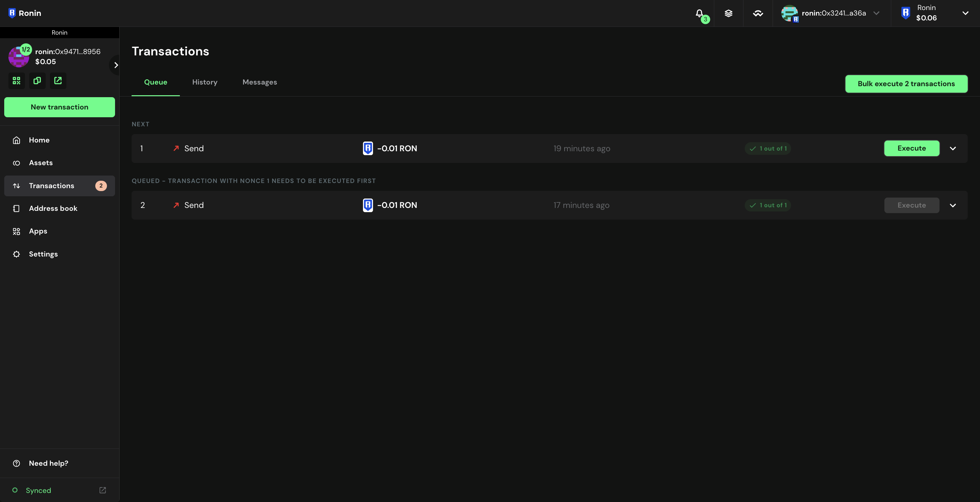The height and width of the screenshot is (502, 980).
Task: Expand the ronin:0x3241...a36a wallet dropdown
Action: click(876, 13)
